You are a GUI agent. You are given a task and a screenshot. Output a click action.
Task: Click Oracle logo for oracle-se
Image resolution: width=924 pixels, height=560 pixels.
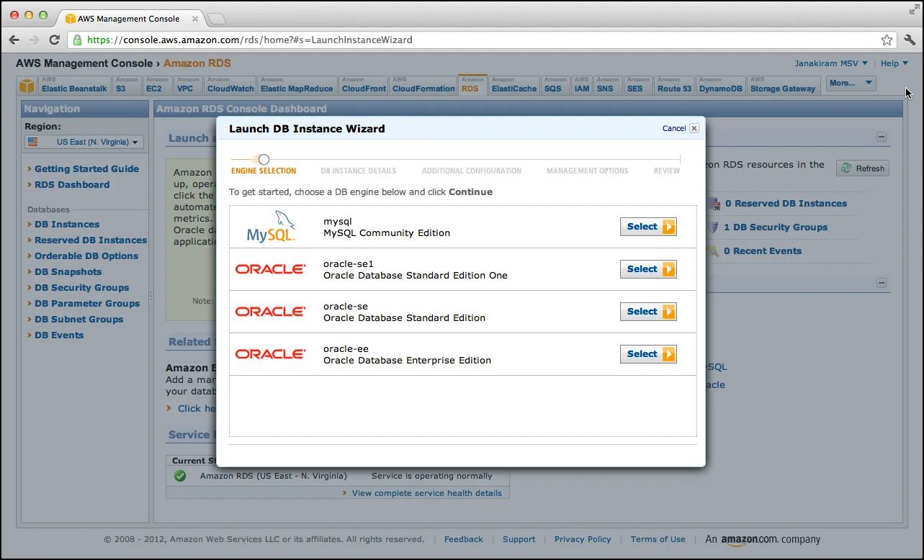[271, 311]
